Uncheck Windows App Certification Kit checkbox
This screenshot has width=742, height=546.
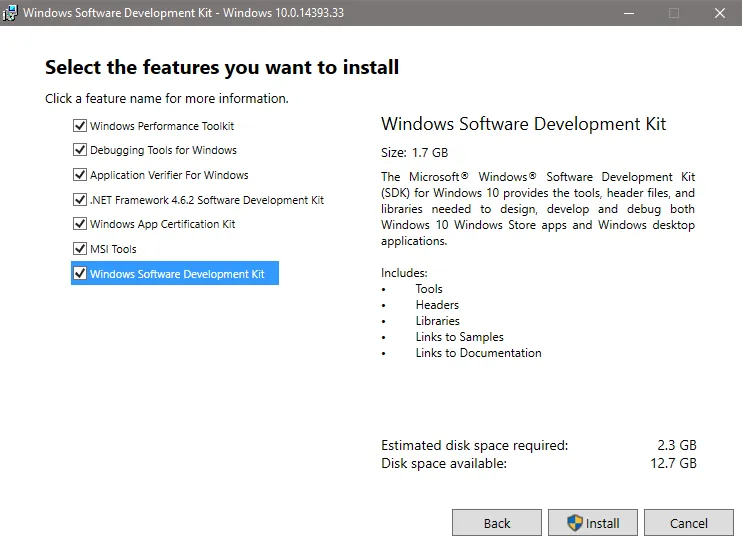[80, 224]
